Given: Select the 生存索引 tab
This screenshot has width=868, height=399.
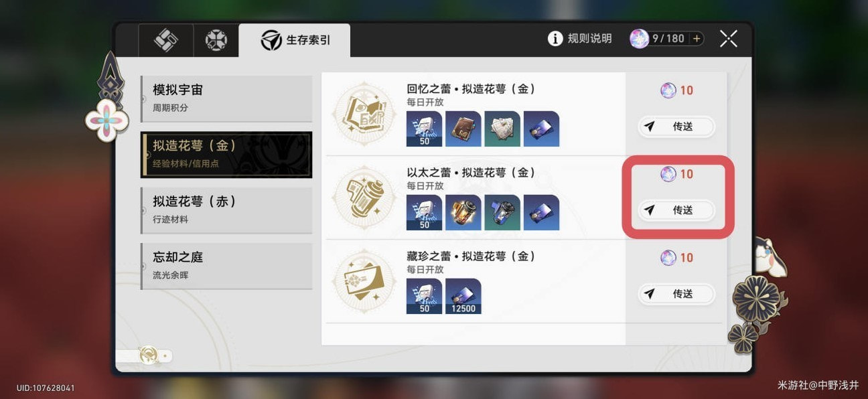Looking at the screenshot, I should pos(295,41).
